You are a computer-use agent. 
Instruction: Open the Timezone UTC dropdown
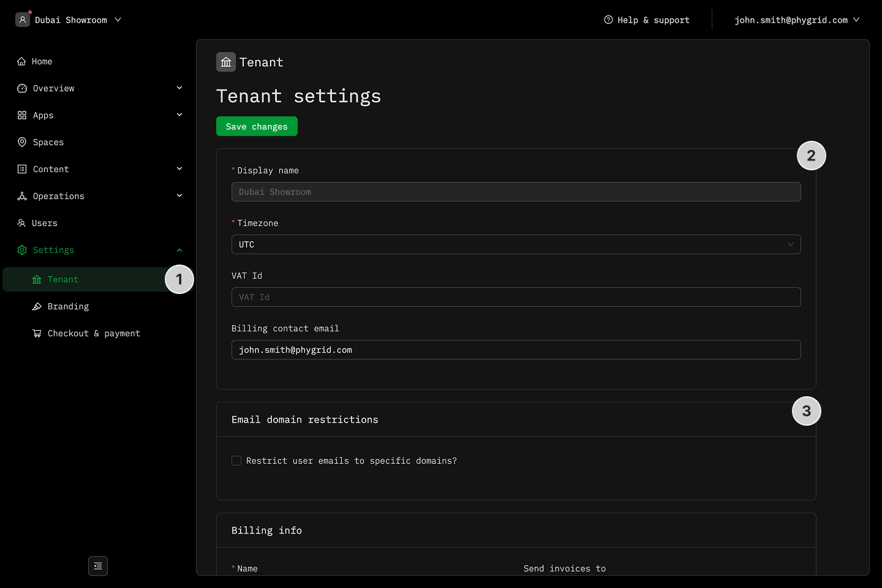[x=516, y=244]
